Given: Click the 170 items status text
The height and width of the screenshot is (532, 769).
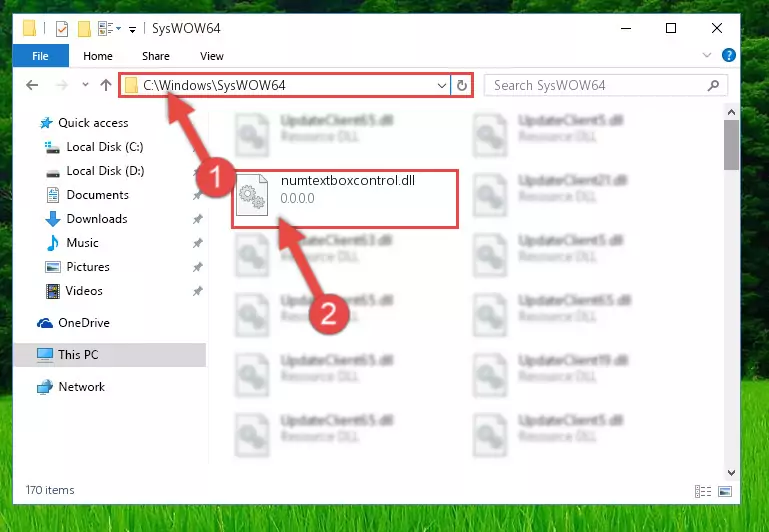Looking at the screenshot, I should pyautogui.click(x=50, y=490).
